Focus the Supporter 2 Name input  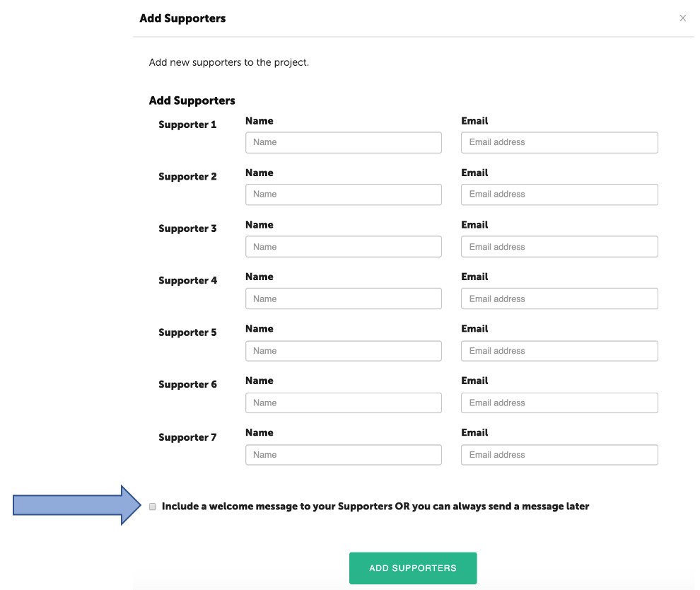(x=343, y=195)
